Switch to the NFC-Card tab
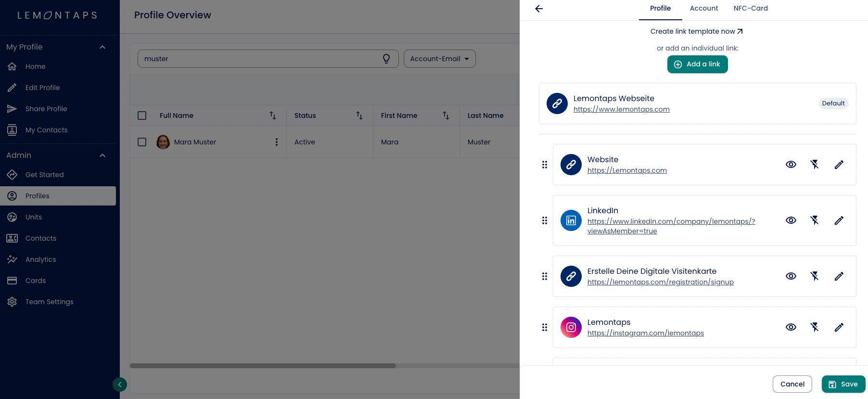 751,9
